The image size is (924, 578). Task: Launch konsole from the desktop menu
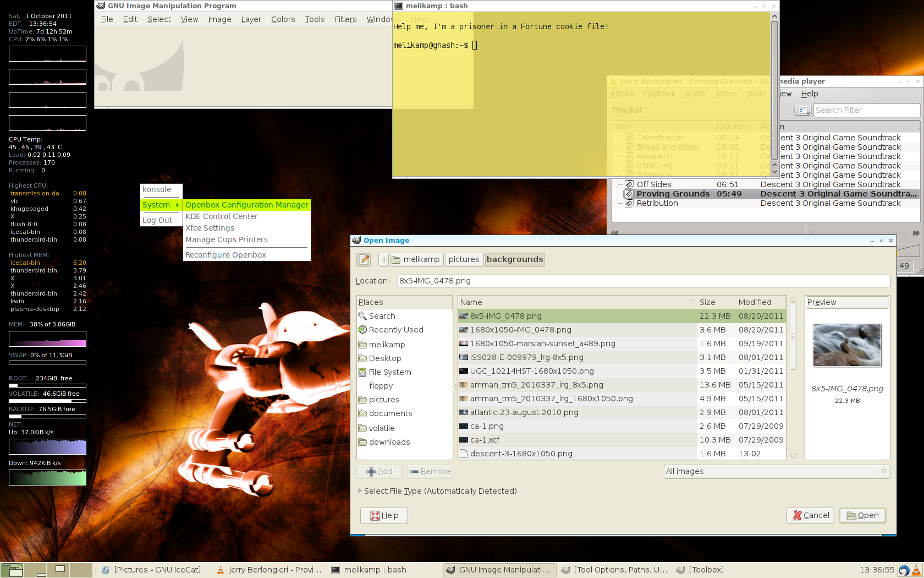pos(161,189)
